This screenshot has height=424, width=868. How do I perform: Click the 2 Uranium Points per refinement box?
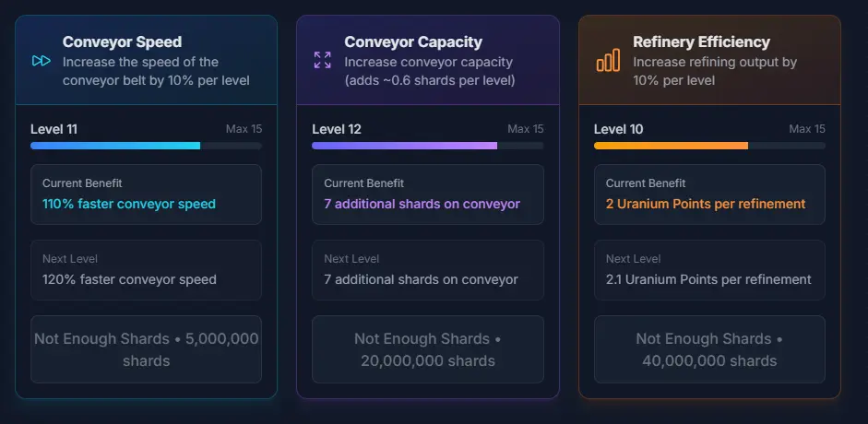709,194
